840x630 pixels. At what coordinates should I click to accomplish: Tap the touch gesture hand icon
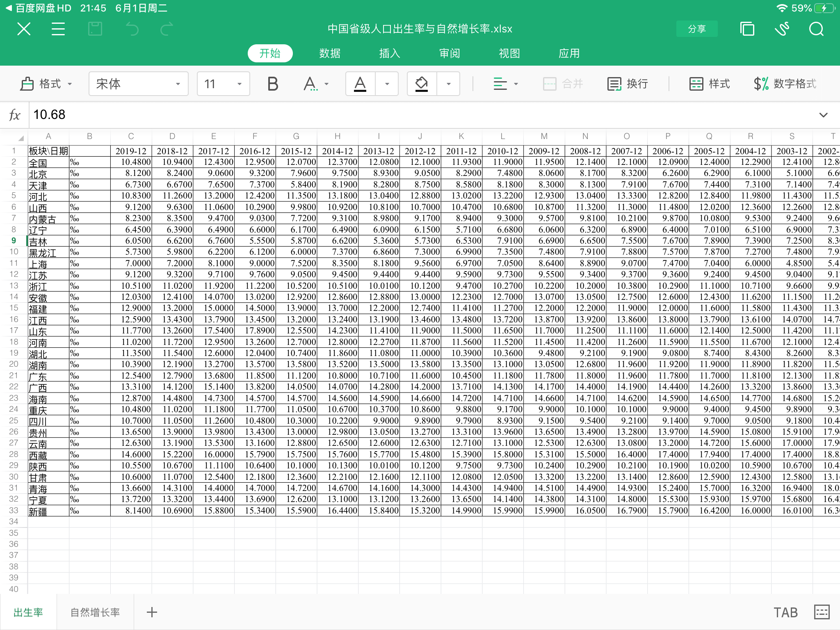[782, 29]
